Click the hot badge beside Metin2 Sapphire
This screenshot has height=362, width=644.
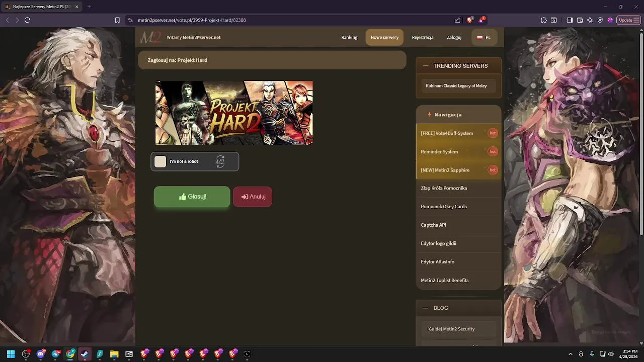(493, 170)
